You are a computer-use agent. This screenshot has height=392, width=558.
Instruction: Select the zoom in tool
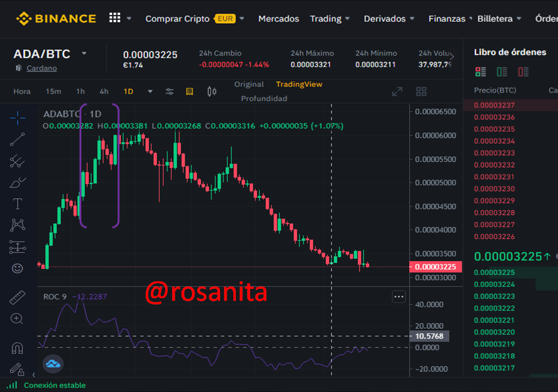17,319
